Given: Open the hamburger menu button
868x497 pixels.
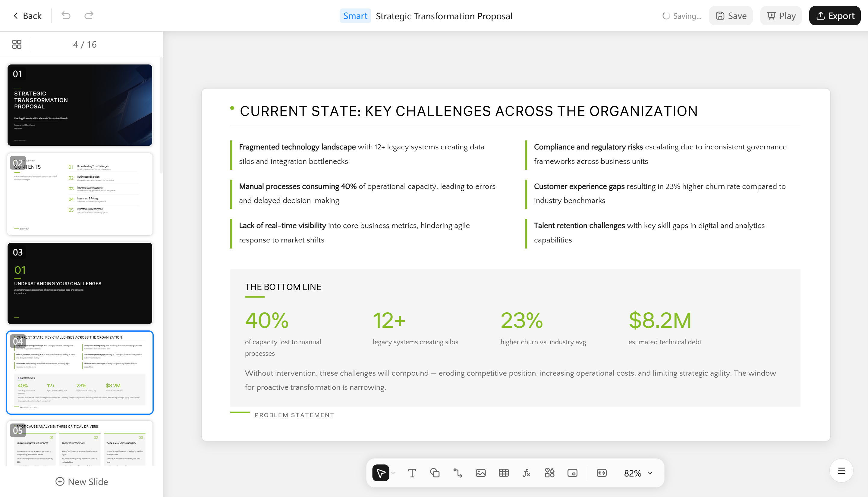Looking at the screenshot, I should click(841, 471).
